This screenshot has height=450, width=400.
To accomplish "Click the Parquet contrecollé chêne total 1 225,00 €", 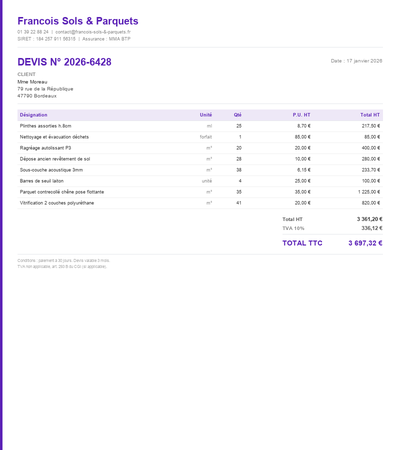I will pyautogui.click(x=369, y=192).
